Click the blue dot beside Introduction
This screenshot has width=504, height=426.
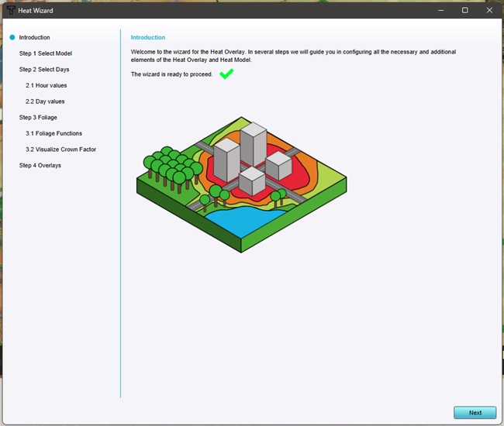tap(12, 37)
